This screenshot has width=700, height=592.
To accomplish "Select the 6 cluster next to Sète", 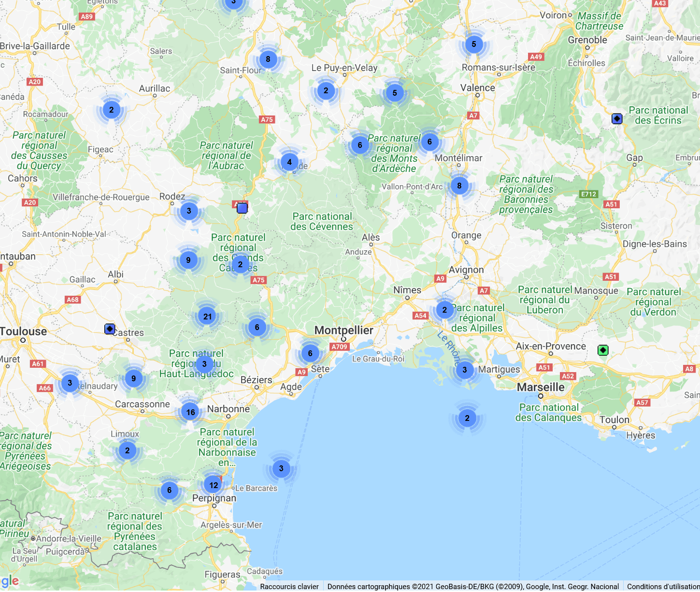I will (x=310, y=353).
